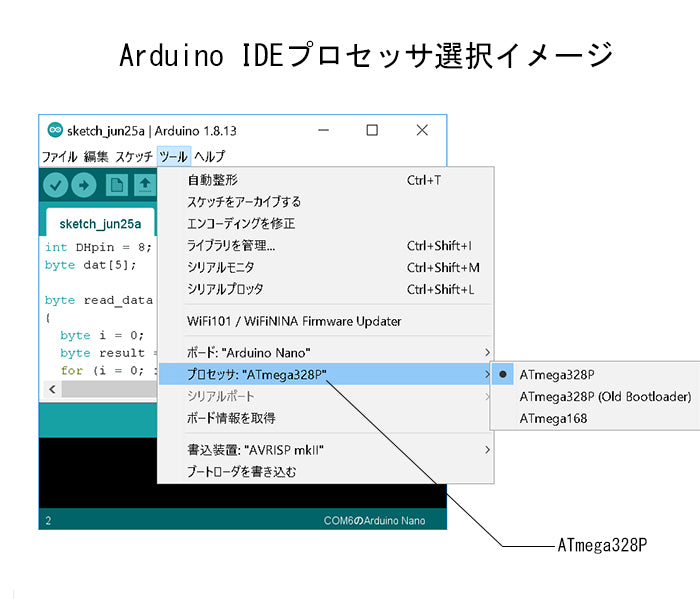Close the Arduino IDE window

(422, 130)
